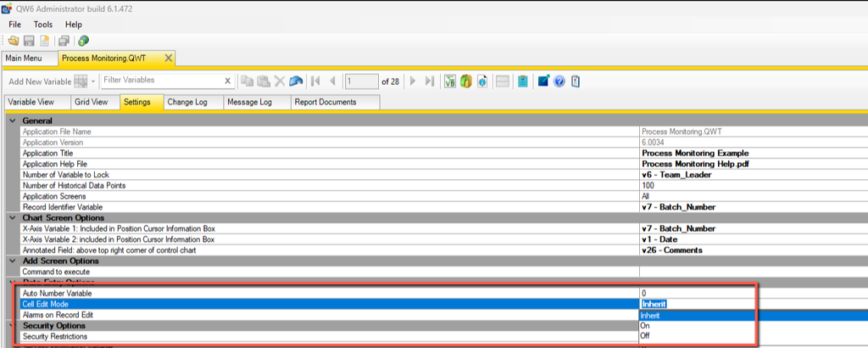Go to the first variable record

point(315,81)
